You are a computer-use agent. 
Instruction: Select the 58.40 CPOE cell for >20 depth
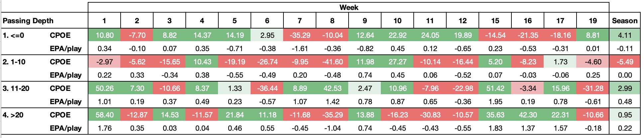104,115
